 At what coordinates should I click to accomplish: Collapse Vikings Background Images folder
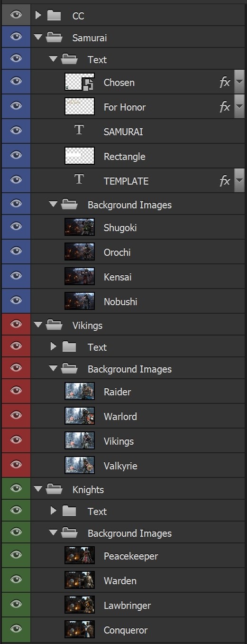pyautogui.click(x=53, y=369)
